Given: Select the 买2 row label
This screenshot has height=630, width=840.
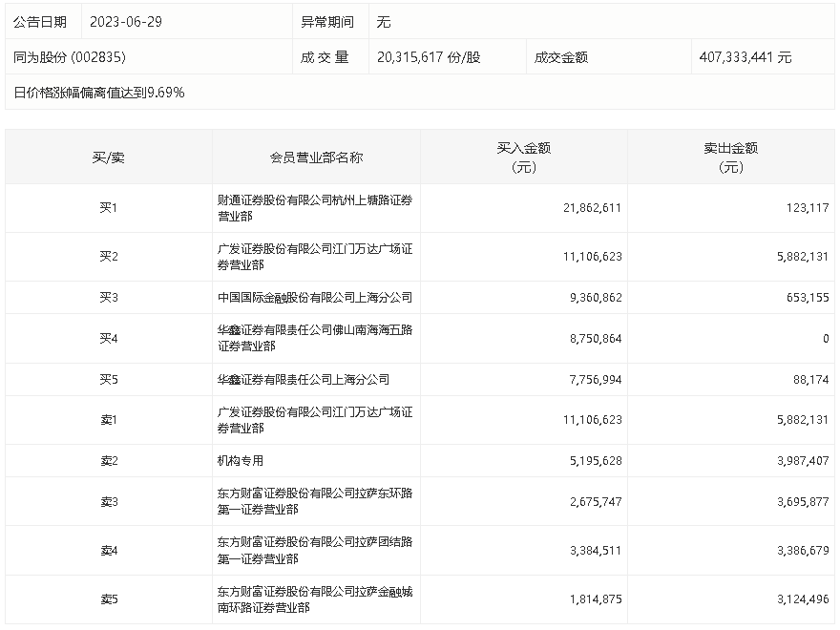Looking at the screenshot, I should click(x=108, y=257).
